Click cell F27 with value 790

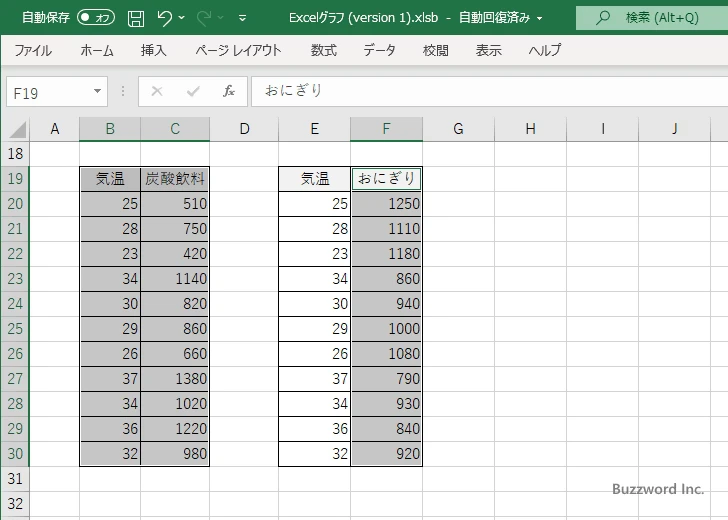[386, 379]
